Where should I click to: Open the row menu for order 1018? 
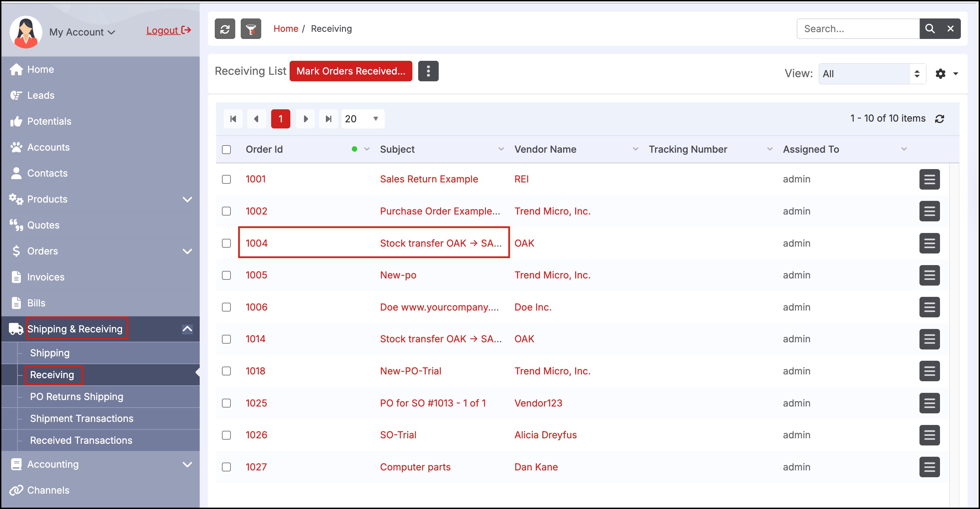(x=929, y=371)
